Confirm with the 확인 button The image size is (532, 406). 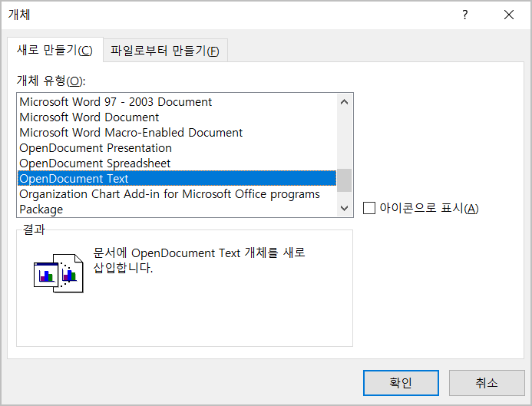[x=401, y=383]
